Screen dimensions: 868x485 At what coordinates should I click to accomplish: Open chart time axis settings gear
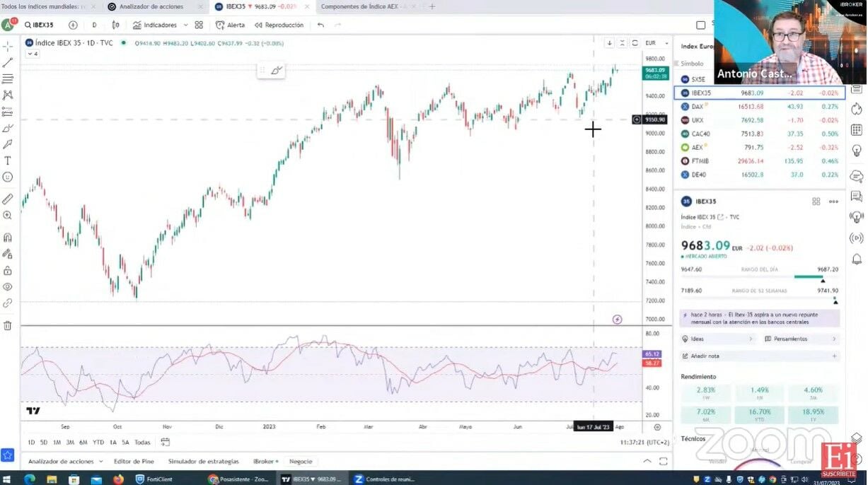pyautogui.click(x=657, y=427)
